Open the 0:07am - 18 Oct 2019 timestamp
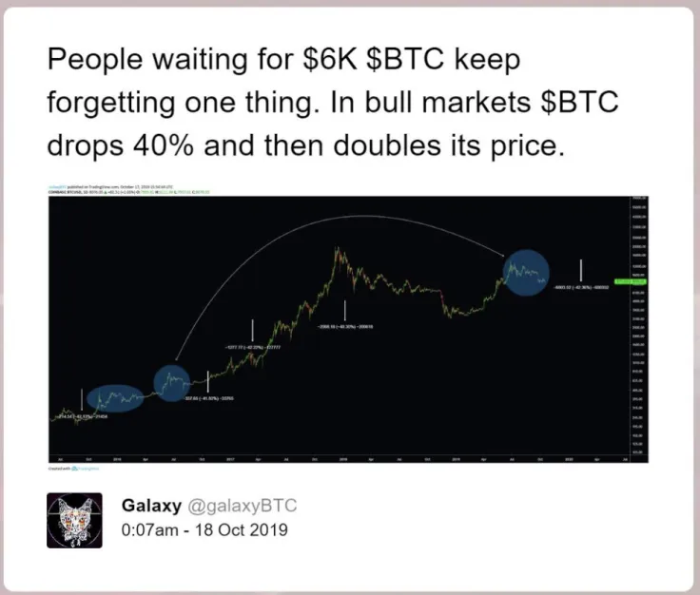The width and height of the screenshot is (700, 595). [x=204, y=529]
